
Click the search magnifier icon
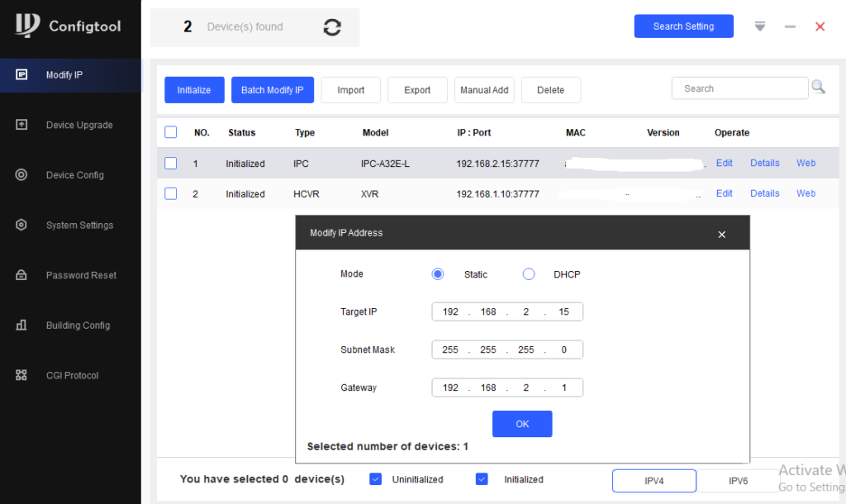818,88
